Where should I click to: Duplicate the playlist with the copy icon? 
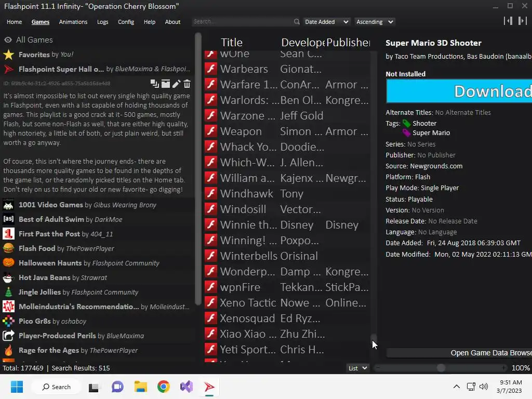155,84
